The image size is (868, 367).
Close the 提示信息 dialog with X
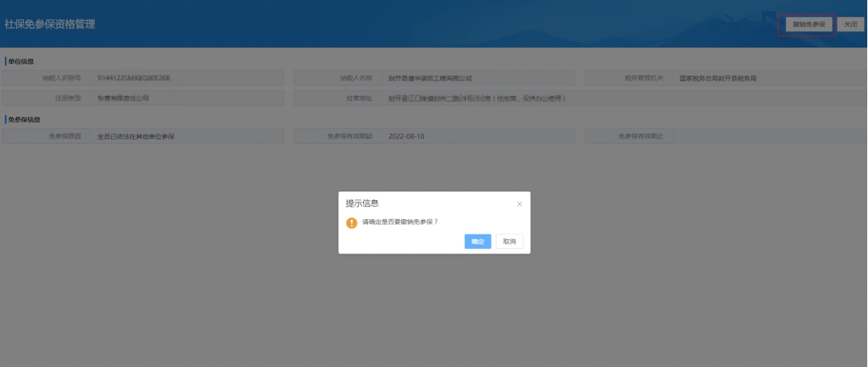519,204
